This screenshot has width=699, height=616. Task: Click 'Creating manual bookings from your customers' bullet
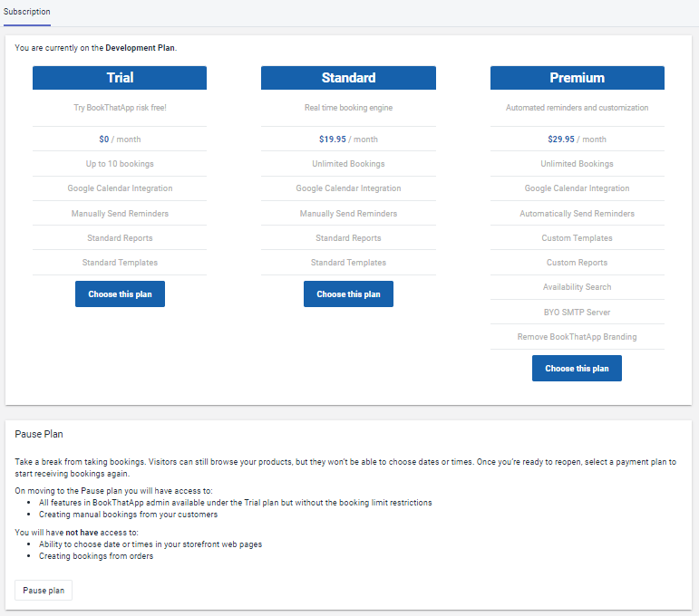(129, 515)
